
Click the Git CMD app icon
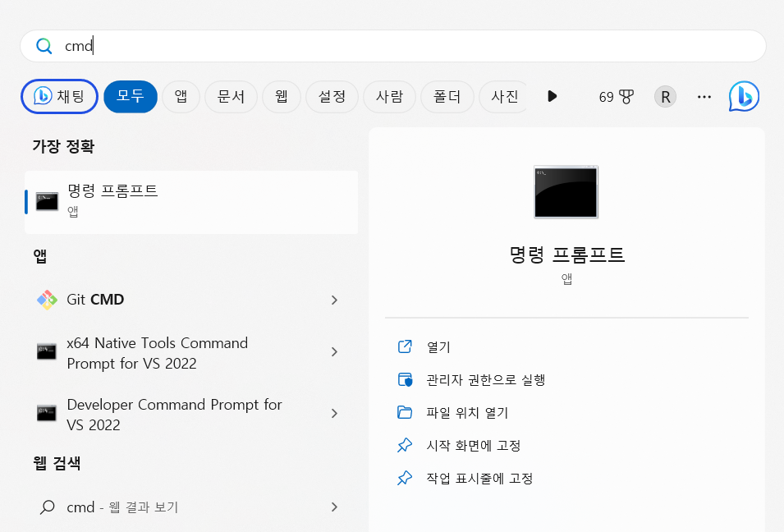coord(47,300)
